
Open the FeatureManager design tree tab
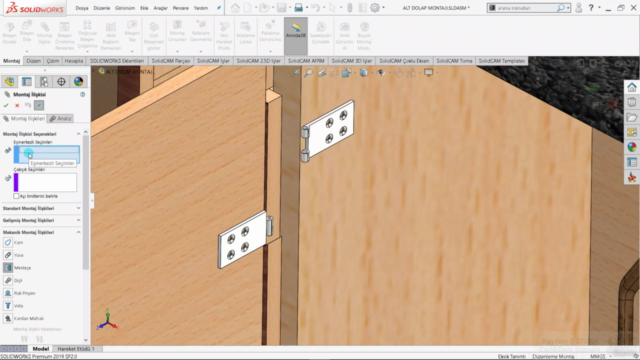tap(9, 82)
